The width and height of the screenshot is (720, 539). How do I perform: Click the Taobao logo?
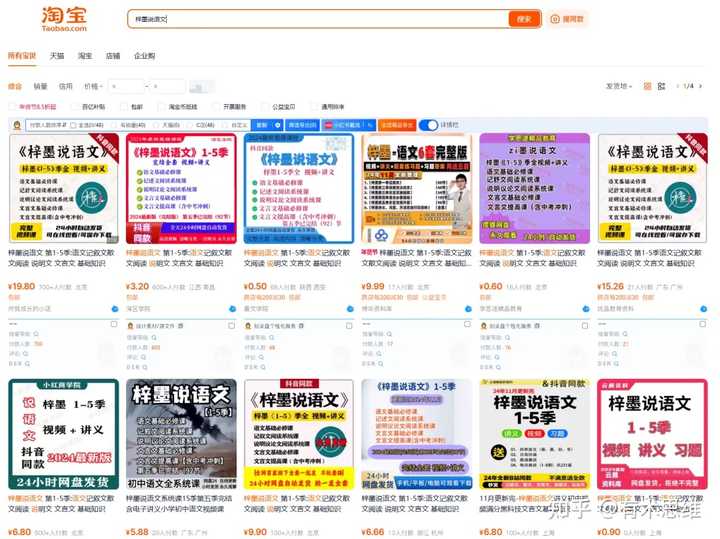coord(64,19)
